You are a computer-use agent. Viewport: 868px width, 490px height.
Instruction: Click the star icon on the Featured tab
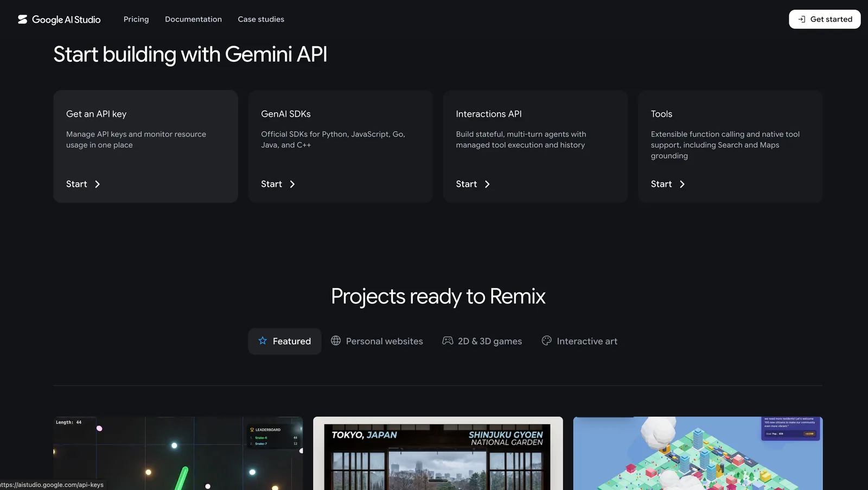[263, 341]
